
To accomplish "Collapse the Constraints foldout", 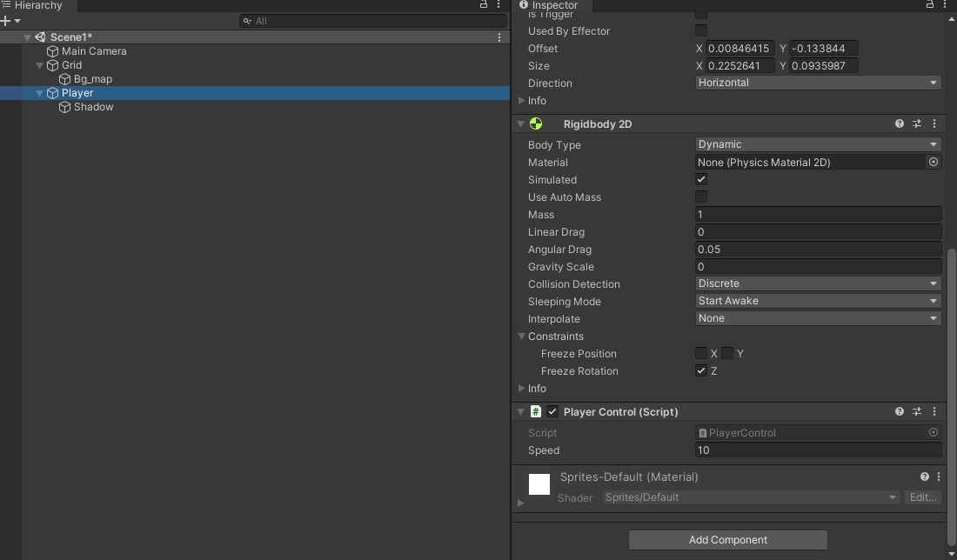I will (x=521, y=337).
